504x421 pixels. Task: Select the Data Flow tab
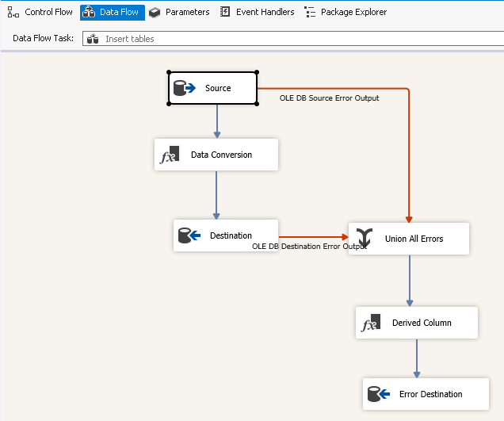(112, 12)
